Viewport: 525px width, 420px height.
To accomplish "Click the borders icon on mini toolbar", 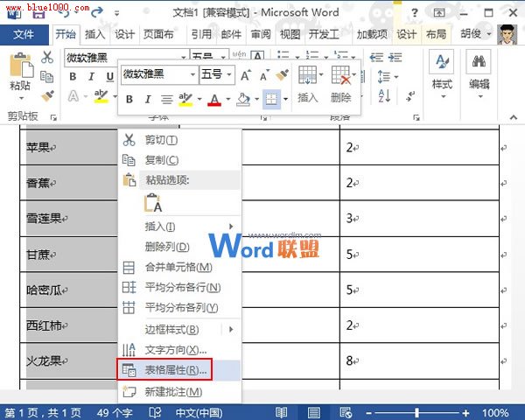I will tap(271, 99).
